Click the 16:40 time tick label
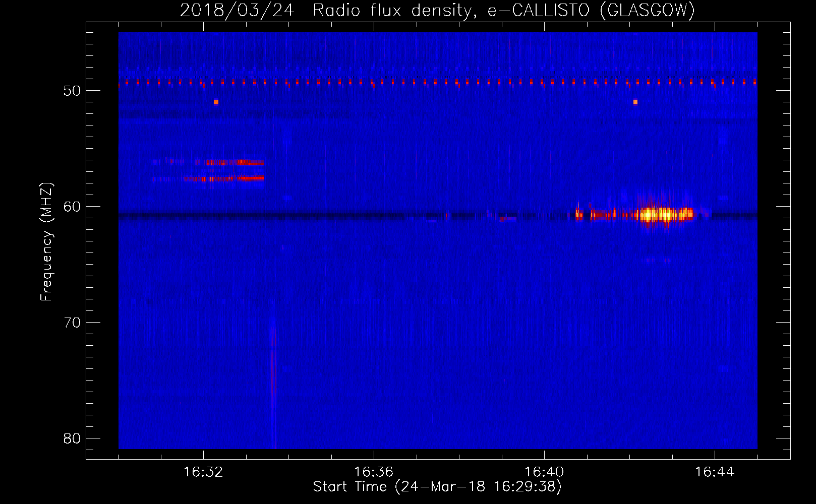Image resolution: width=816 pixels, height=504 pixels. pos(544,472)
